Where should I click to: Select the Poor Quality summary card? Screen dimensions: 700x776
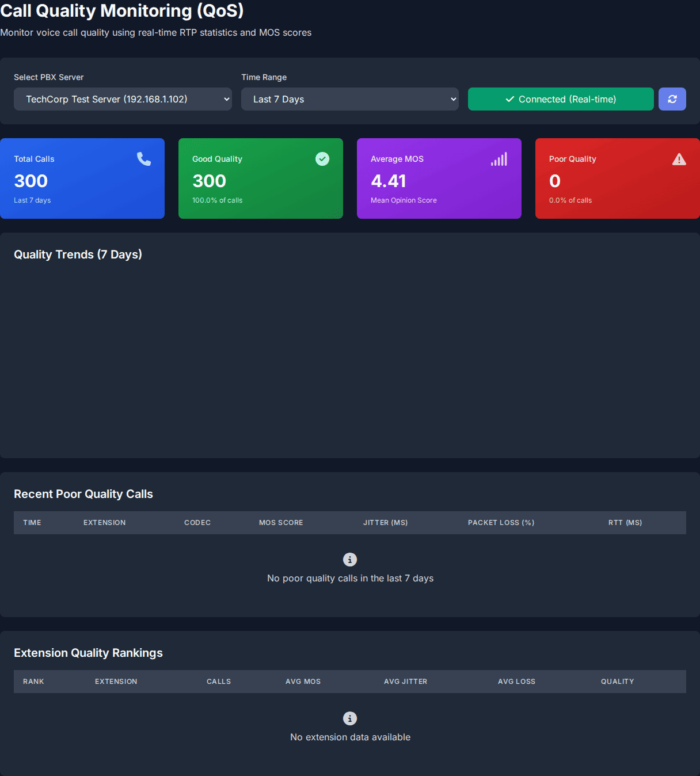tap(617, 178)
